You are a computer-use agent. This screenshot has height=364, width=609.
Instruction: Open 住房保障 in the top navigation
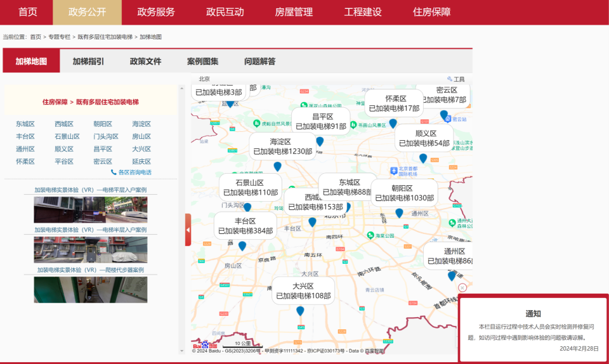(x=431, y=12)
